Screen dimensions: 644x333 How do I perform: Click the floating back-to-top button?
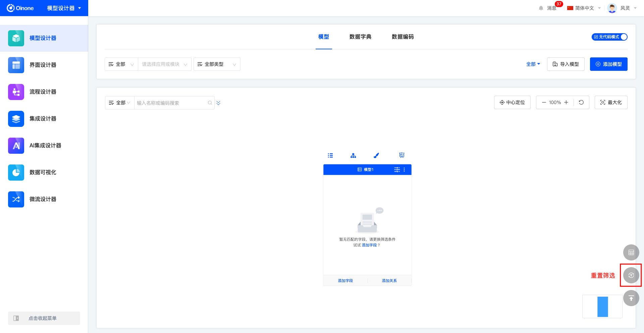[631, 298]
